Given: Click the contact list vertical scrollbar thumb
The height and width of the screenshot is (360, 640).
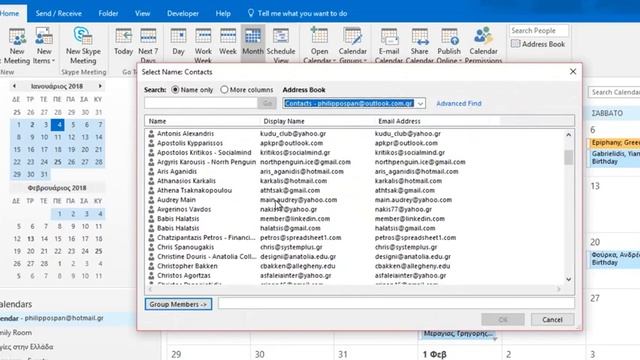Looking at the screenshot, I should click(569, 157).
